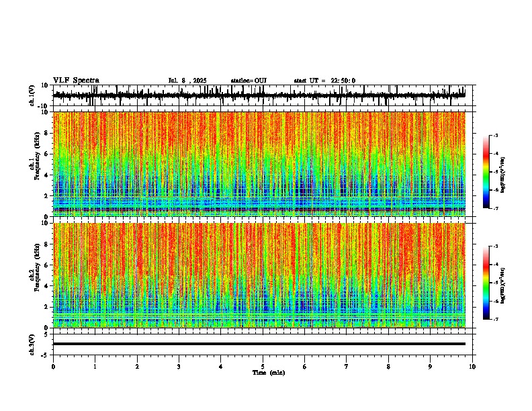Click the ch.2 spectrogram panel
The image size is (532, 411).
point(259,275)
